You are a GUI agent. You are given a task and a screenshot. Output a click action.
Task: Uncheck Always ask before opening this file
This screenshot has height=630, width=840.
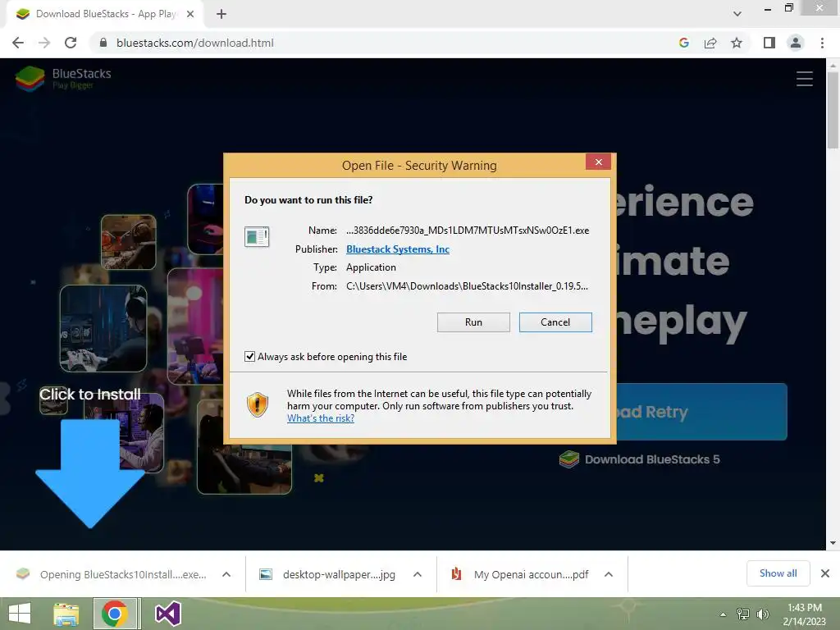[x=249, y=356]
